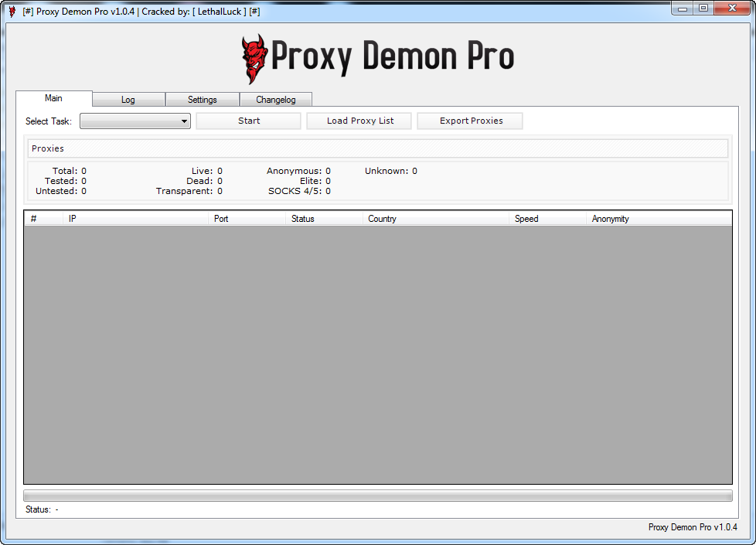Click the # column header
Viewport: 756px width, 545px height.
point(43,219)
